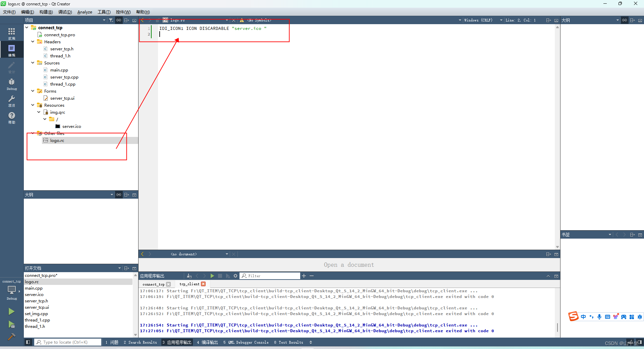Collapse the Sources folder
The image size is (644, 349).
point(33,63)
